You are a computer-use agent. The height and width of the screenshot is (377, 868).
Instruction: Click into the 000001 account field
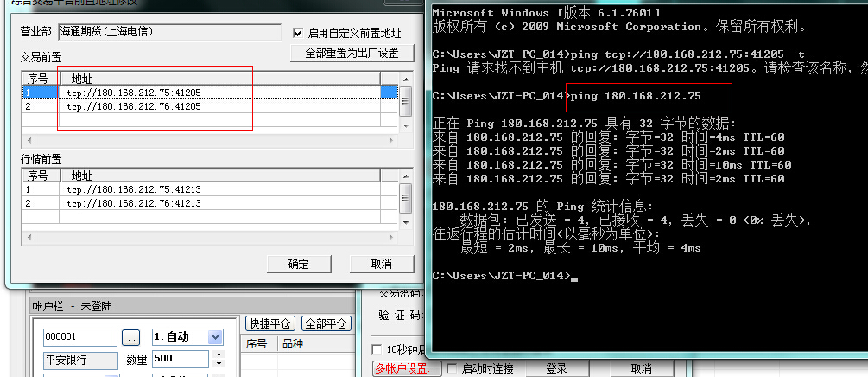pyautogui.click(x=79, y=337)
